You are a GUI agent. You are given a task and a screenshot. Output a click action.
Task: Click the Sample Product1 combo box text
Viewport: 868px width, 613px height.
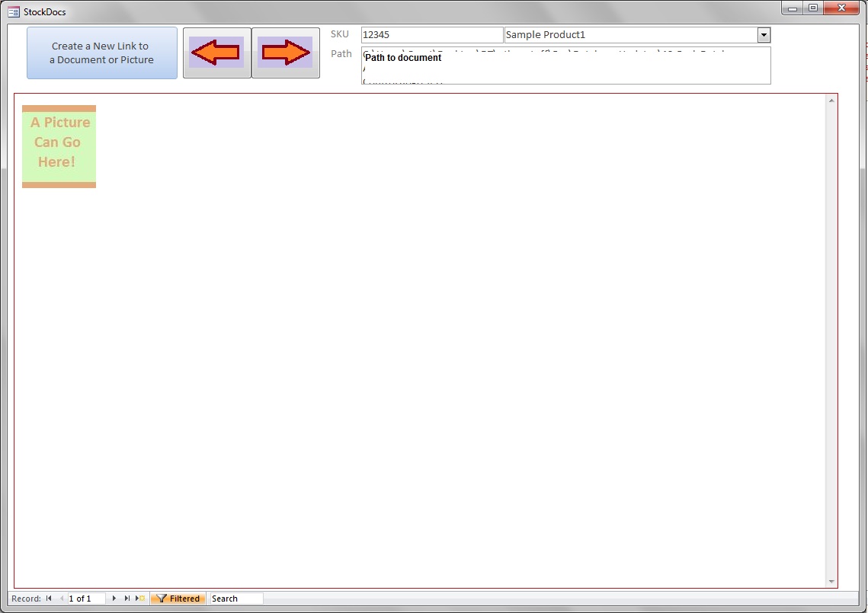630,35
